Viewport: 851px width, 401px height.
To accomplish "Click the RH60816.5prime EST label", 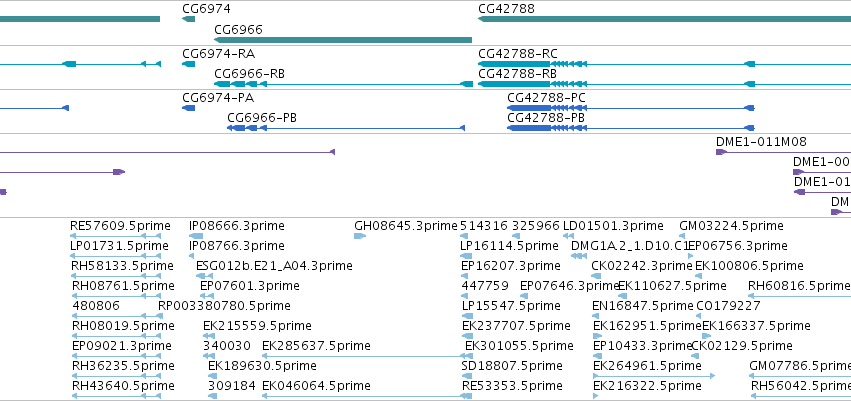I will [799, 286].
